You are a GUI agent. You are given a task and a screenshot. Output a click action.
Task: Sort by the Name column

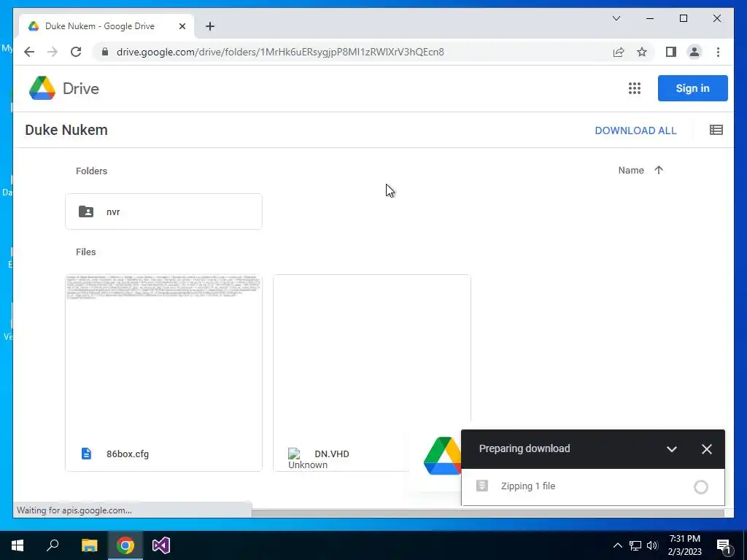click(631, 171)
